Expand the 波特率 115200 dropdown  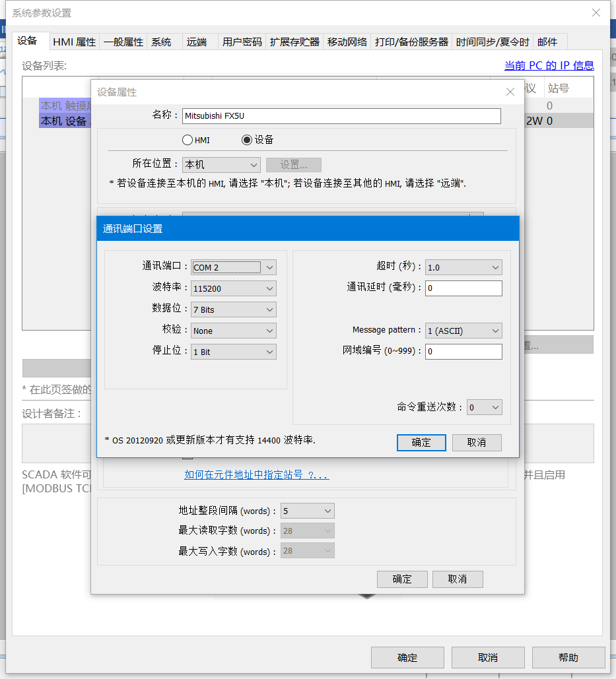[x=234, y=288]
